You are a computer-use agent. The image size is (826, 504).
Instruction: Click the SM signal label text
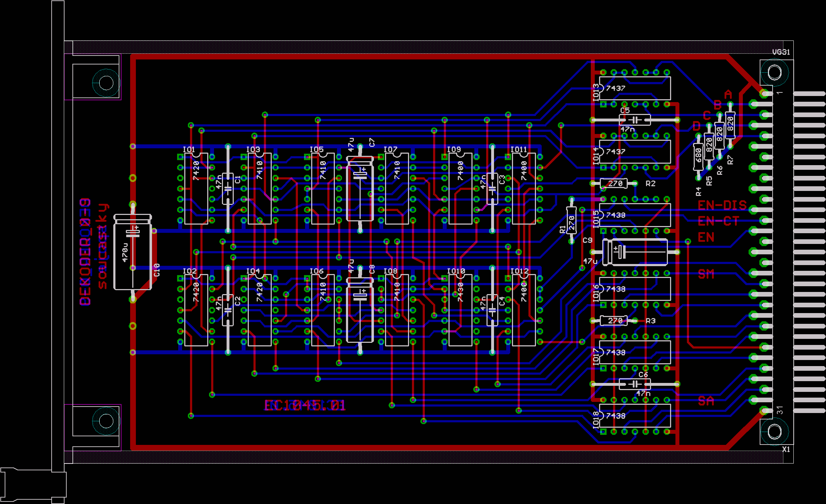[x=706, y=274]
